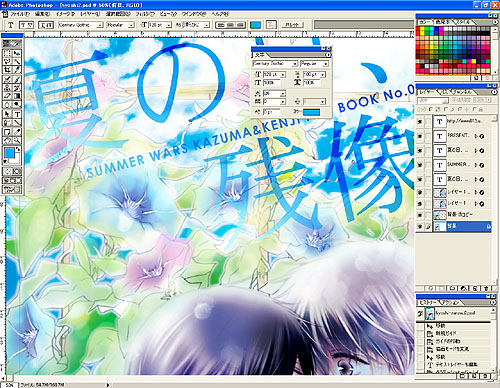Align text right in options bar
Screen dimensions: 500x388
240,25
